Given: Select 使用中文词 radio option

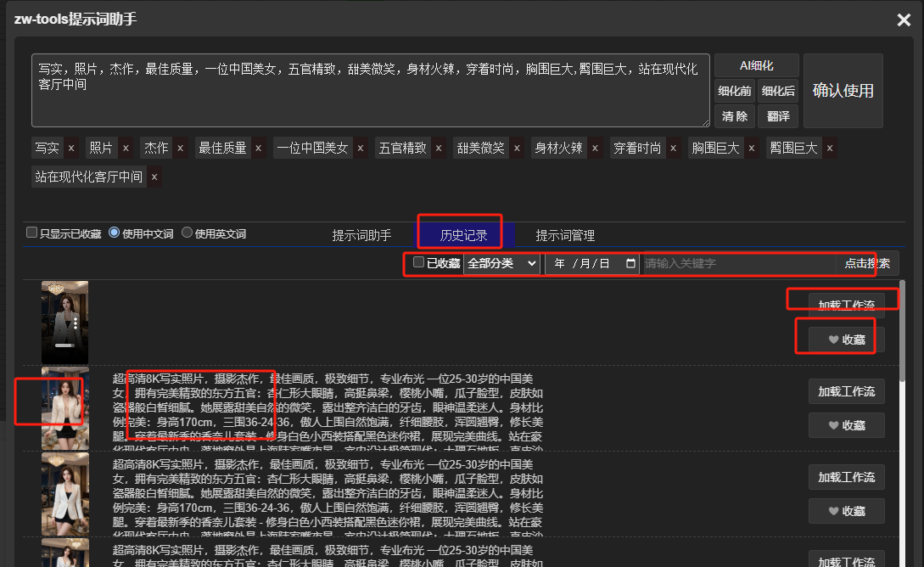Looking at the screenshot, I should point(115,233).
